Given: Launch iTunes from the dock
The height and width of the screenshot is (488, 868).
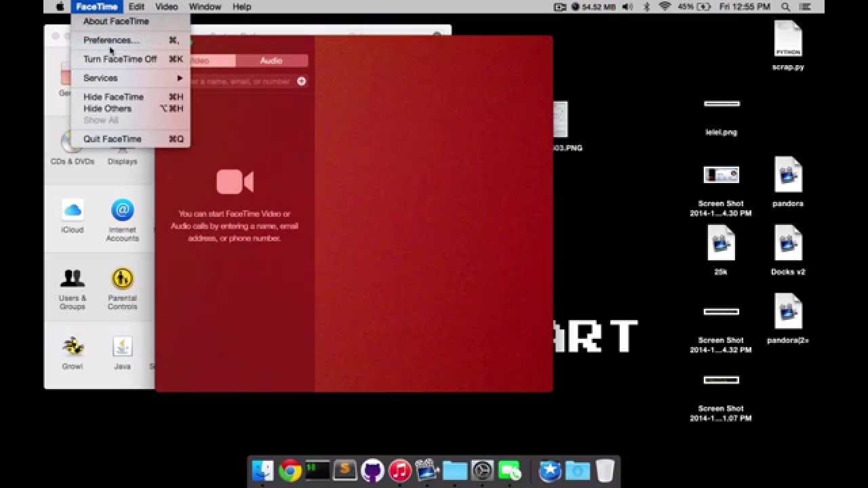Looking at the screenshot, I should [x=400, y=470].
